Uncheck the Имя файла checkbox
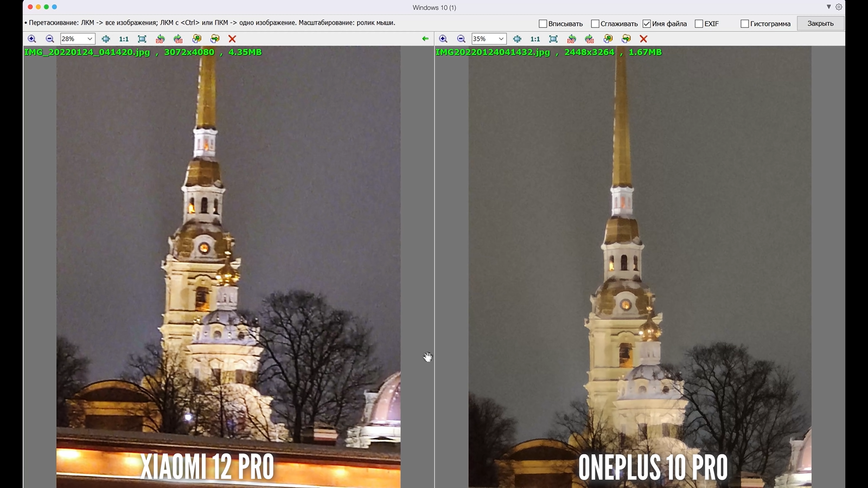This screenshot has height=488, width=868. pos(647,24)
